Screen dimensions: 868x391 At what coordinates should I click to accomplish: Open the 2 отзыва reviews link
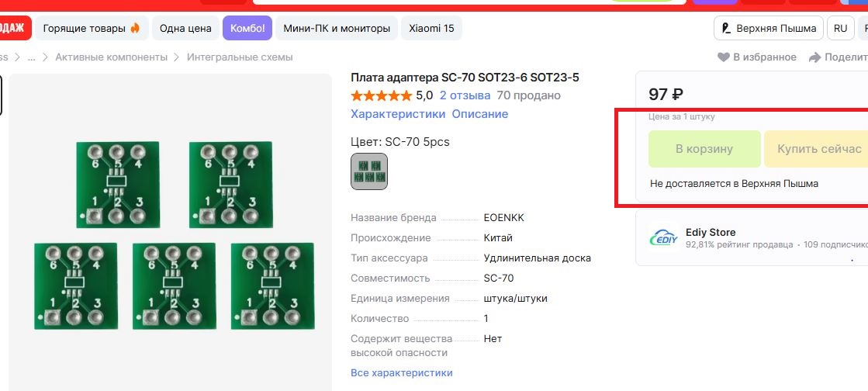tap(465, 95)
